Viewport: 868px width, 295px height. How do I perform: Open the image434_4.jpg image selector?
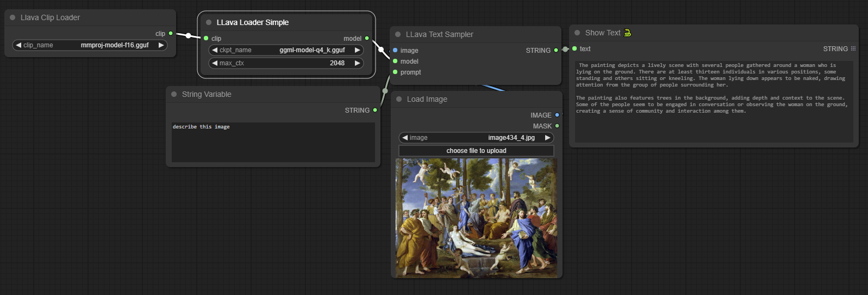(x=476, y=138)
